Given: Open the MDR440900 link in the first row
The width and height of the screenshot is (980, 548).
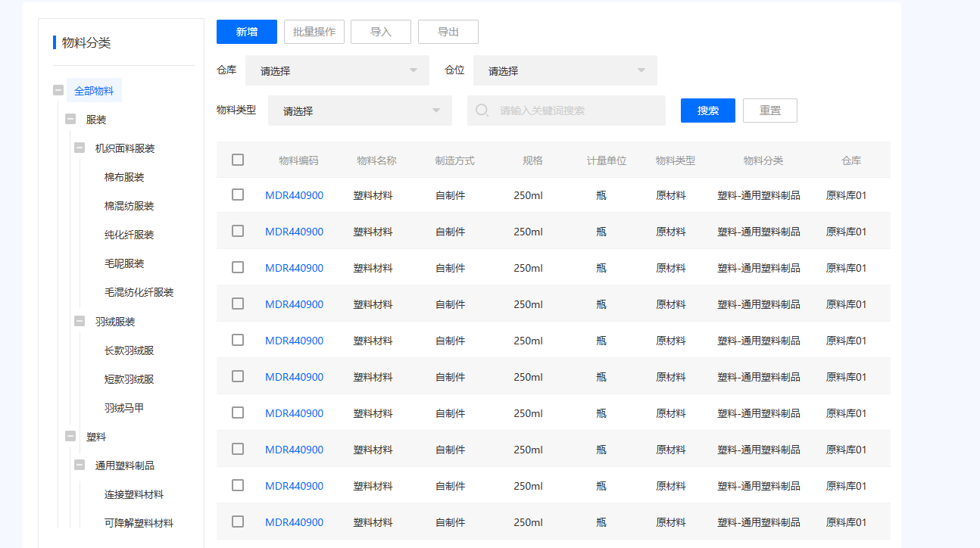Looking at the screenshot, I should 294,195.
